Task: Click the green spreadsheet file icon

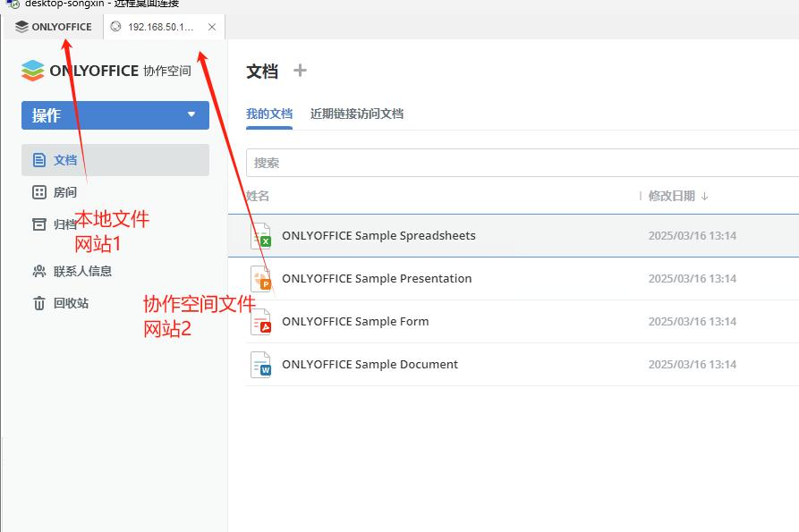Action: (261, 236)
